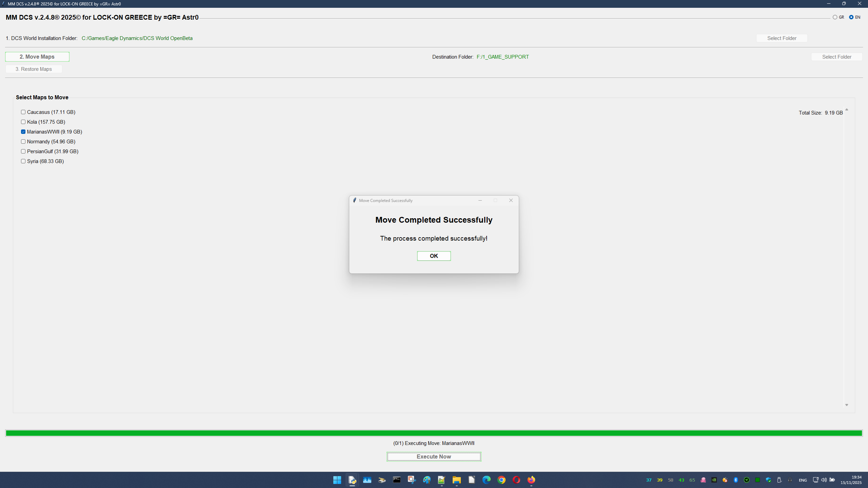The height and width of the screenshot is (488, 868).
Task: Switch to the Move Maps tab
Action: point(37,57)
